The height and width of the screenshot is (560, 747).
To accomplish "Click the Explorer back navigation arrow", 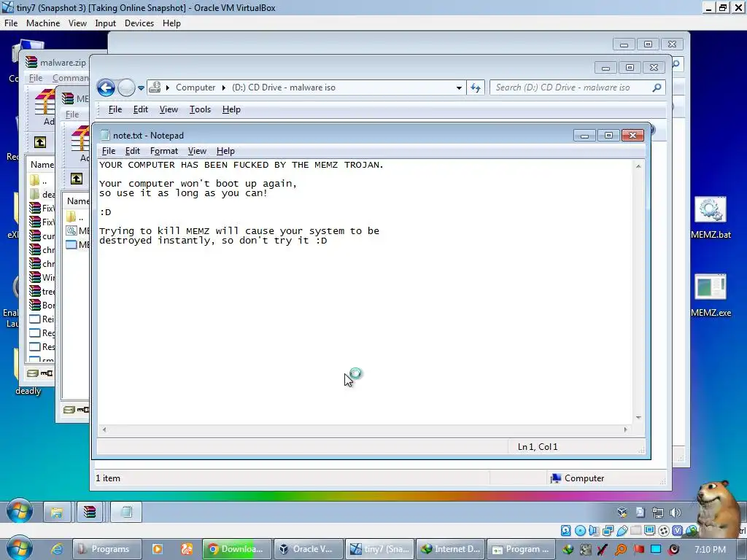I will click(x=106, y=87).
